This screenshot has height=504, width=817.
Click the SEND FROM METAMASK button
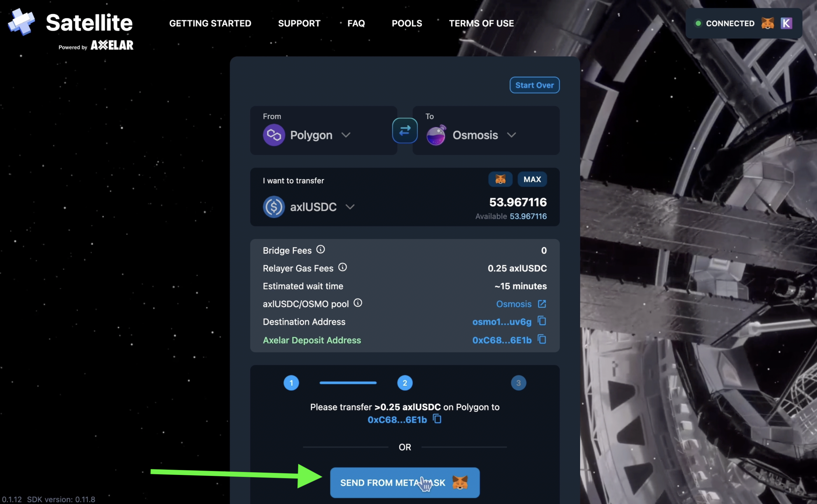tap(404, 482)
